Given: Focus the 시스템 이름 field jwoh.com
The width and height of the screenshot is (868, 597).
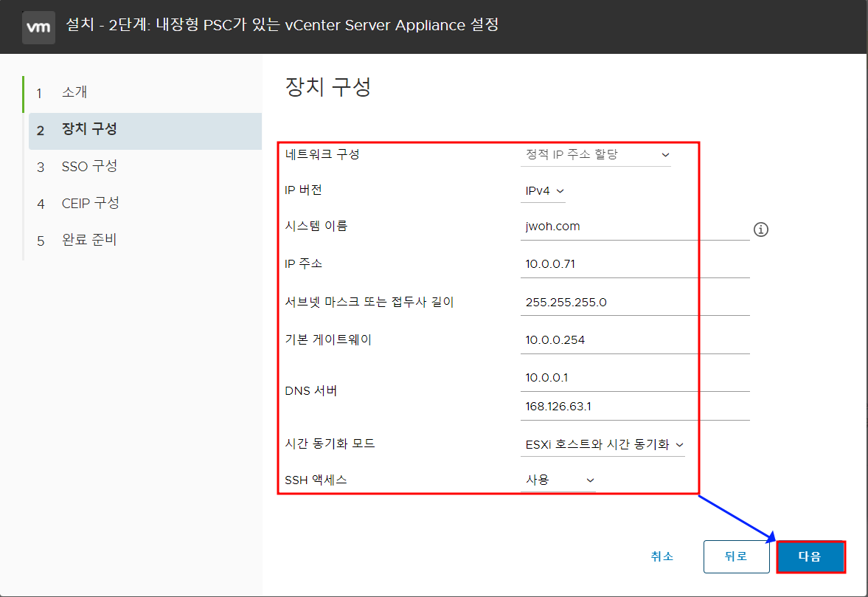Looking at the screenshot, I should tap(635, 227).
